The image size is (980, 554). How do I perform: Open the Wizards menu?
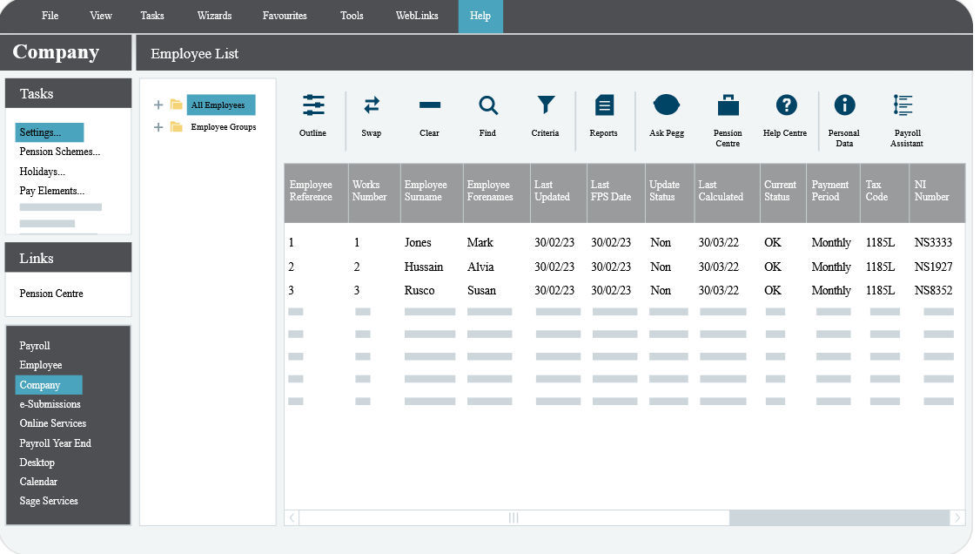[x=214, y=15]
